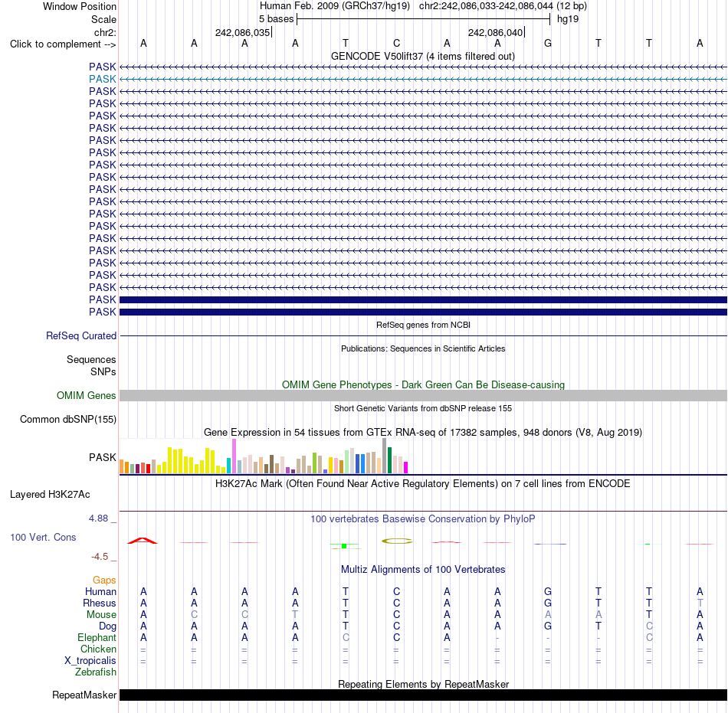Click the Zebrafish species row label
728x713 pixels.
click(96, 672)
